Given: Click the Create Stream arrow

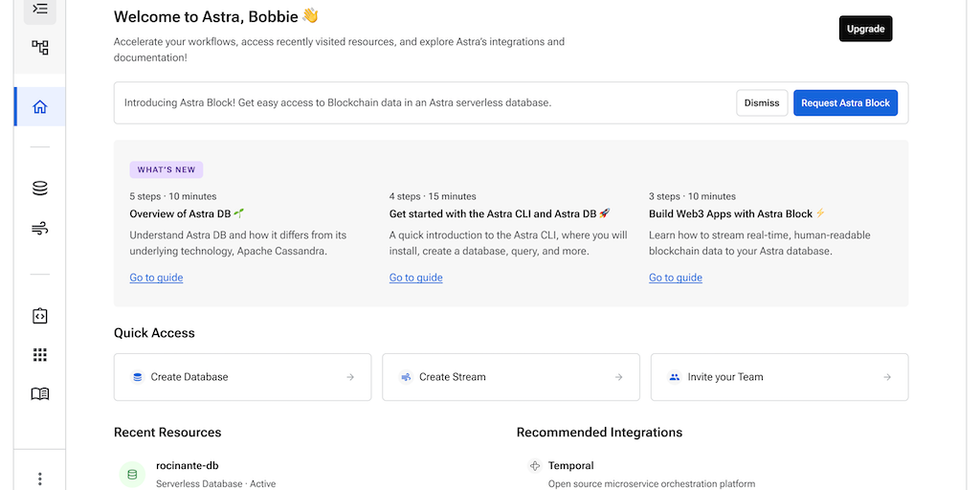Looking at the screenshot, I should tap(619, 377).
